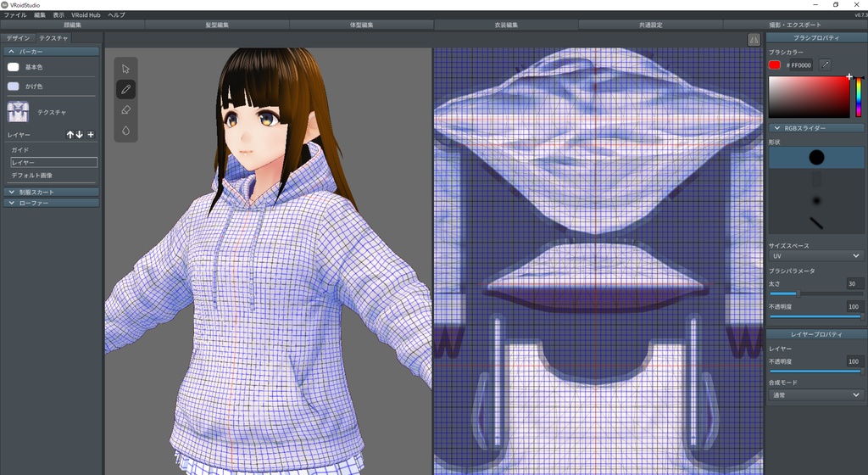Collapse the パーカー section
The image size is (868, 475).
(x=52, y=52)
